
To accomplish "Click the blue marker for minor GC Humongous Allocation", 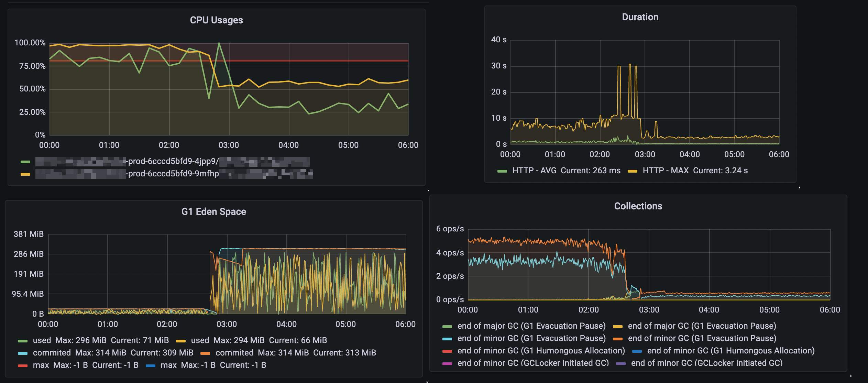I will coord(638,351).
